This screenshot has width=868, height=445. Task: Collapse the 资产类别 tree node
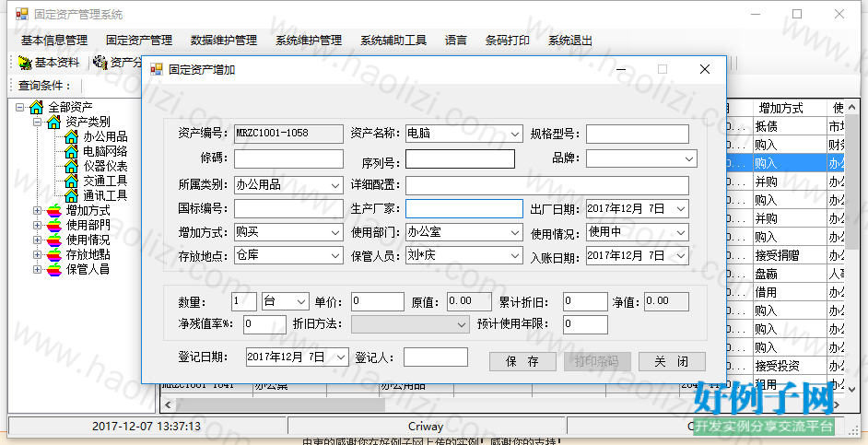[37, 122]
